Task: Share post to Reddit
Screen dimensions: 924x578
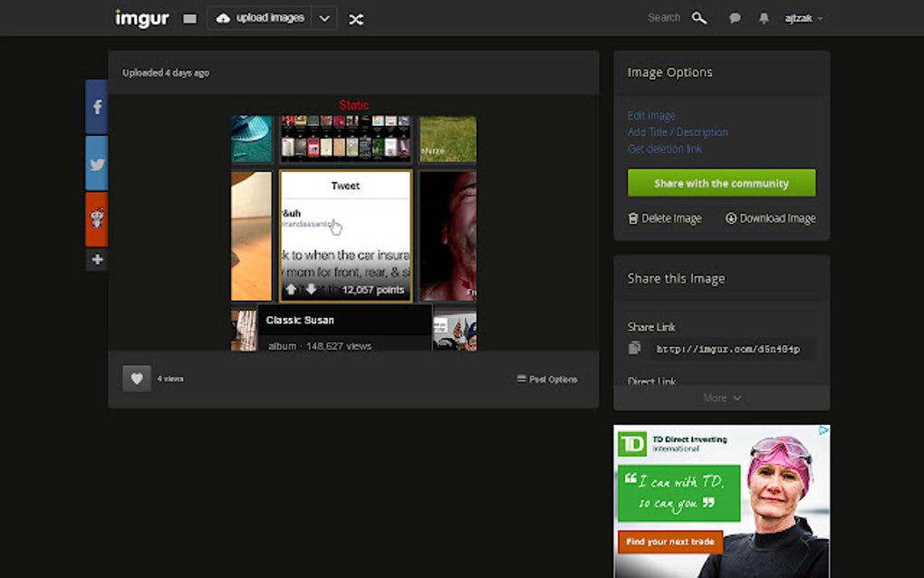Action: click(97, 218)
